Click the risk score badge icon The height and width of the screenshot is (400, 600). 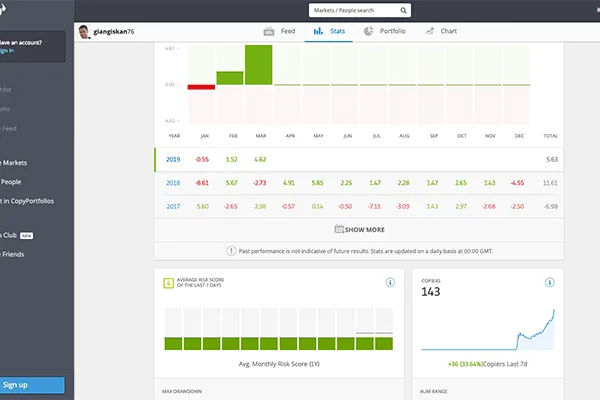tap(167, 283)
